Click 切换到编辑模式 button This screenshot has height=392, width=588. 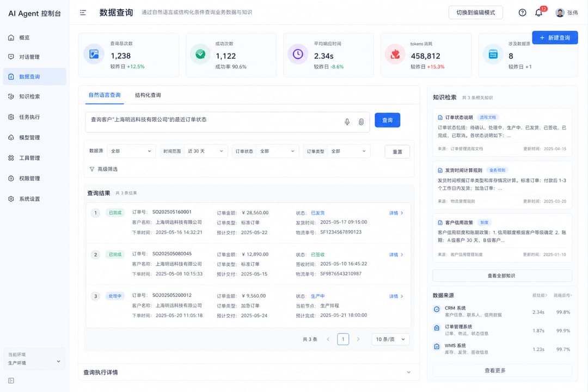(x=475, y=13)
